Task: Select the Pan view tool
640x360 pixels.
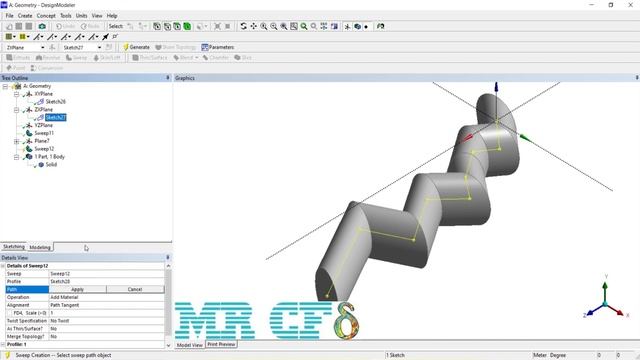Action: pyautogui.click(x=253, y=26)
